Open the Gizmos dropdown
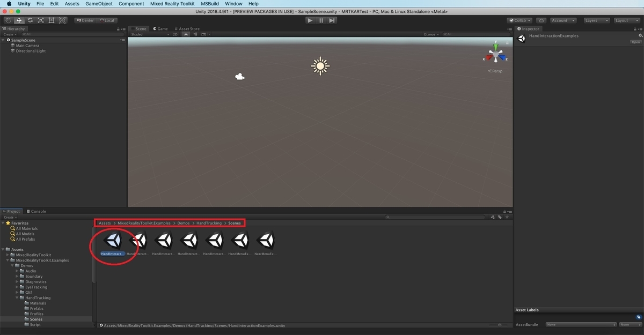644x335 pixels. [431, 34]
